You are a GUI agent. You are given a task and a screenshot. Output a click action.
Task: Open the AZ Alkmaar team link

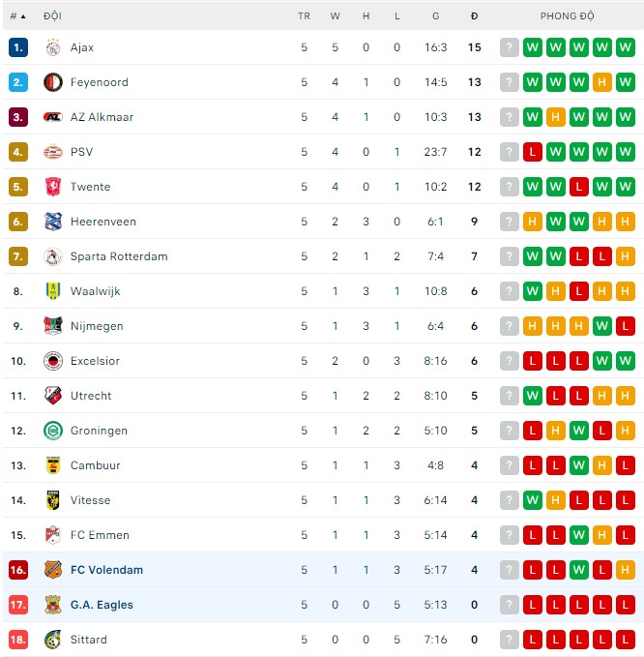102,117
